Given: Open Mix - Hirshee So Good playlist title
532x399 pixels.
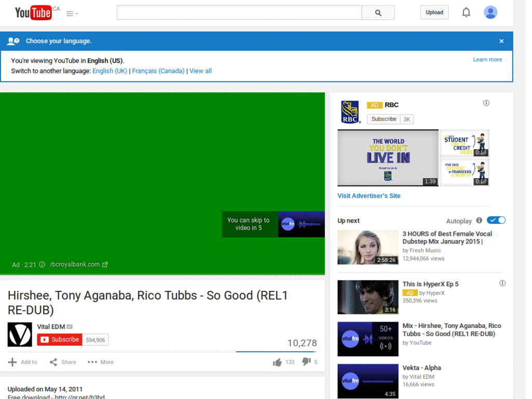Looking at the screenshot, I should click(x=451, y=330).
